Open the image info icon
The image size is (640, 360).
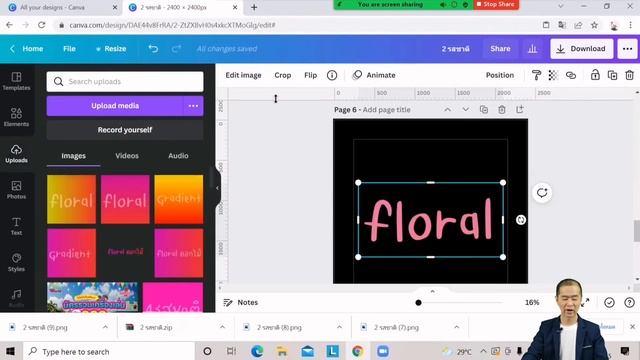[332, 75]
